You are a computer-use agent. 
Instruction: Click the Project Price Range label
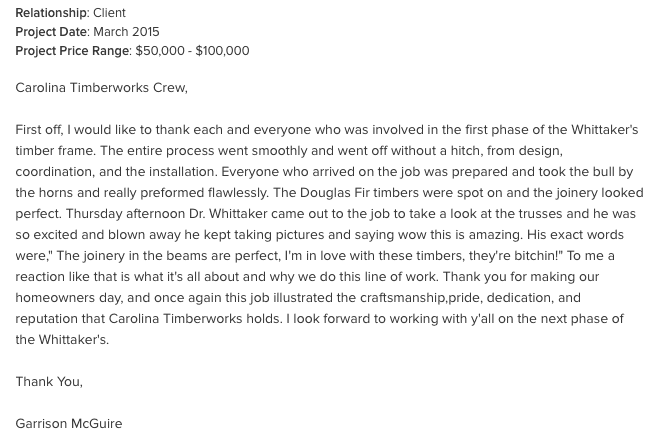pyautogui.click(x=73, y=51)
